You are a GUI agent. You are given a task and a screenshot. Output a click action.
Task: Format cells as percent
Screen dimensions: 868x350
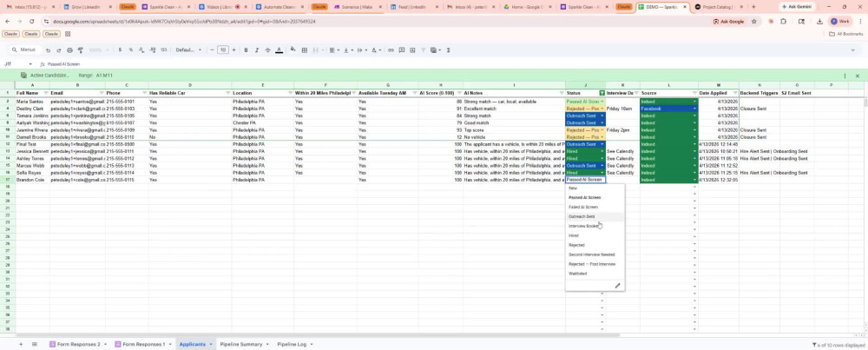click(131, 50)
